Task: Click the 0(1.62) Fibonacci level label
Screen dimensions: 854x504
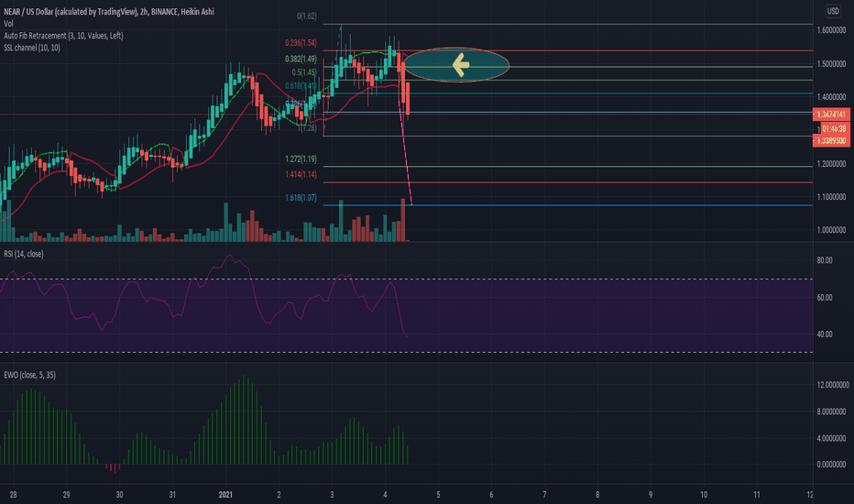Action: (x=307, y=16)
